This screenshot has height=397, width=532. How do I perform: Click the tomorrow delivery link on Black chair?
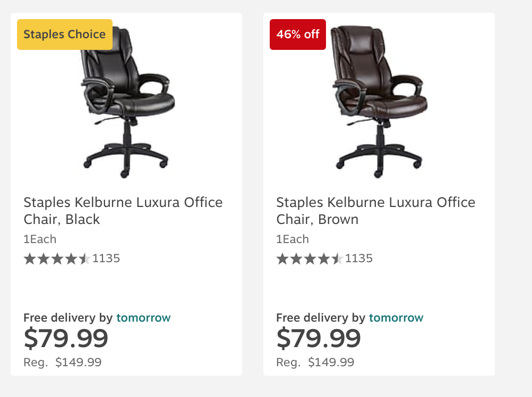143,318
